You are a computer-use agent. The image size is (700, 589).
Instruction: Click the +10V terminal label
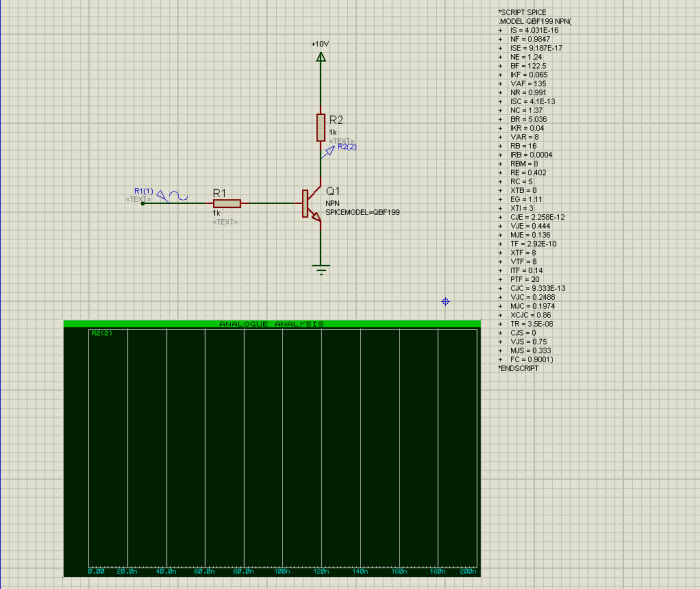click(x=320, y=44)
